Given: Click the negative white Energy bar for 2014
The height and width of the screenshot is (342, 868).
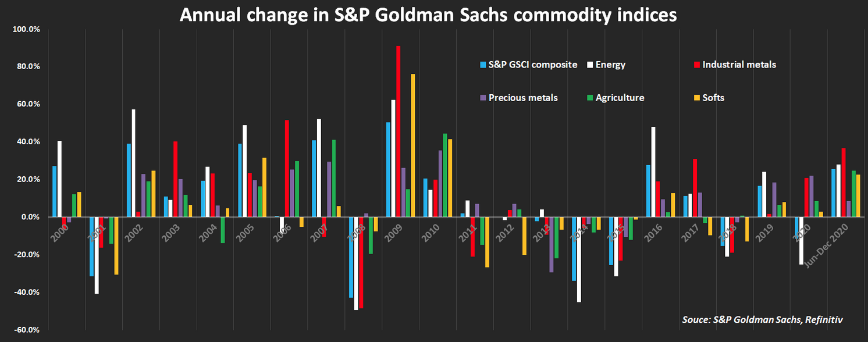Looking at the screenshot, I should point(579,259).
